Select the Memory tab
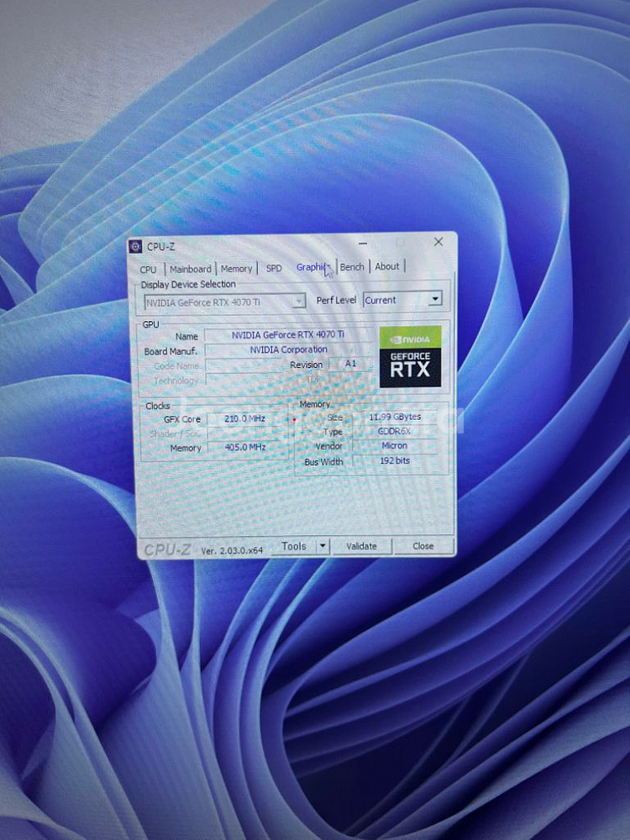630x840 pixels. pyautogui.click(x=236, y=269)
